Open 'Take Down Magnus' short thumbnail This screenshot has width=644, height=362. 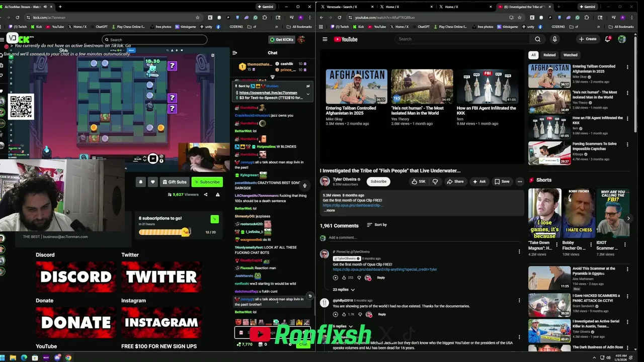click(544, 213)
